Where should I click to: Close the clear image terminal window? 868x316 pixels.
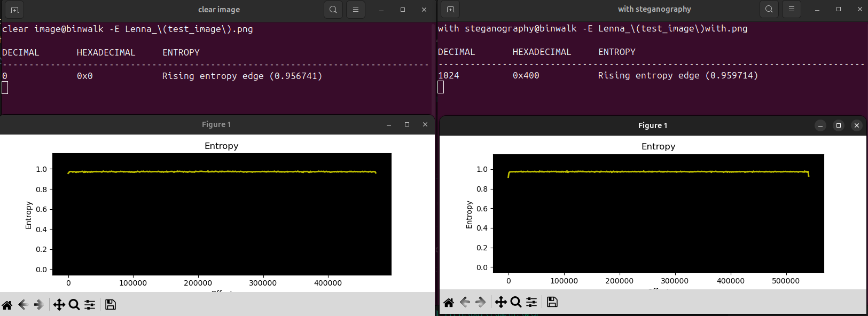pyautogui.click(x=424, y=10)
